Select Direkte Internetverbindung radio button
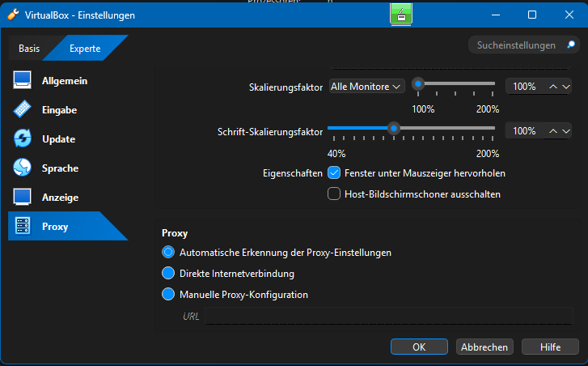 tap(168, 273)
